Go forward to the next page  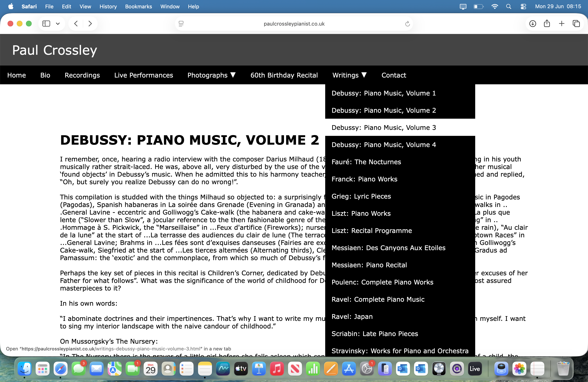[x=90, y=23]
